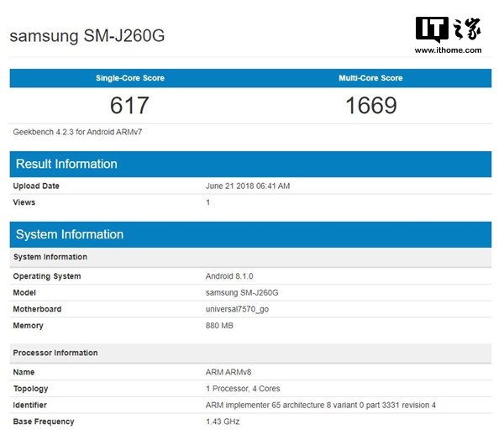Click the 'Topology' row label
The height and width of the screenshot is (440, 504).
coord(30,389)
